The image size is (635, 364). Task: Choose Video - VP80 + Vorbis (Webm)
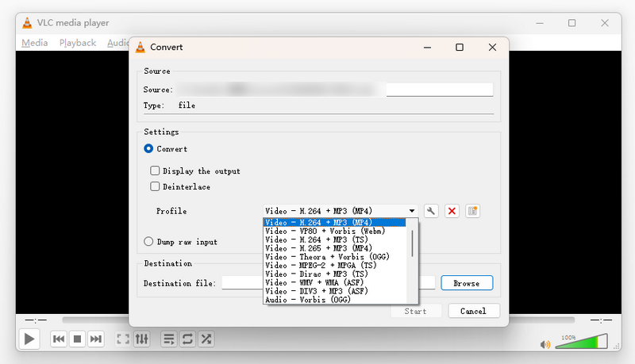pyautogui.click(x=334, y=231)
